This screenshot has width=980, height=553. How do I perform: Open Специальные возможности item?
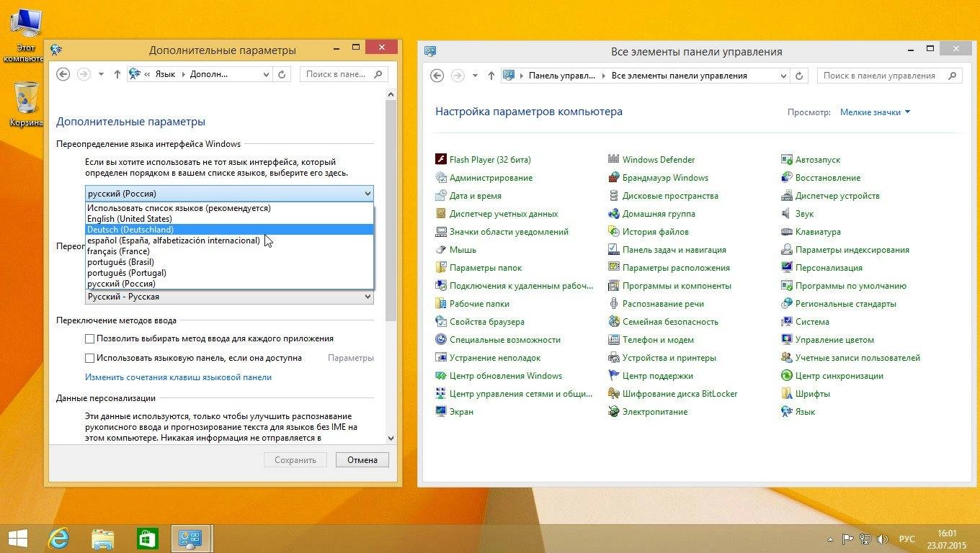coord(498,340)
